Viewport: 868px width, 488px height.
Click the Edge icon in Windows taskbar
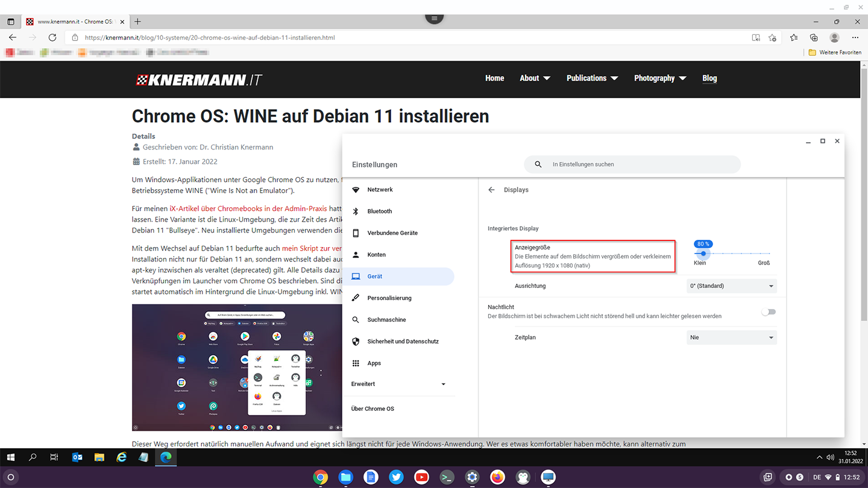[x=166, y=457]
